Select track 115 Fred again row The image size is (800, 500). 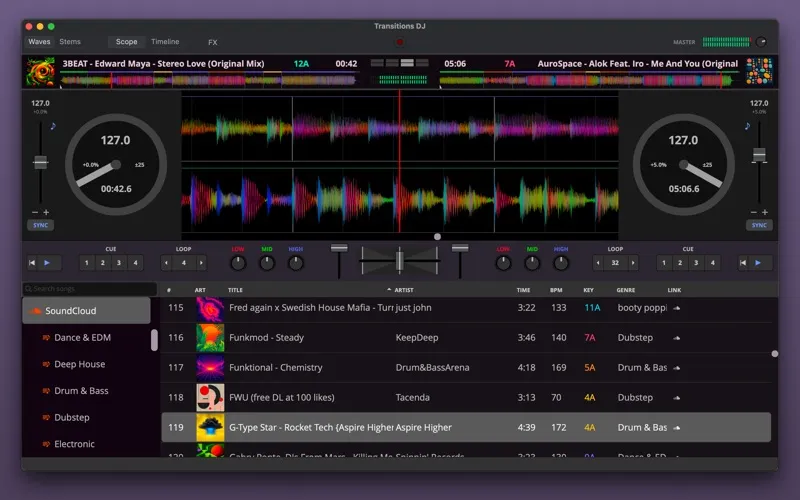pos(466,308)
